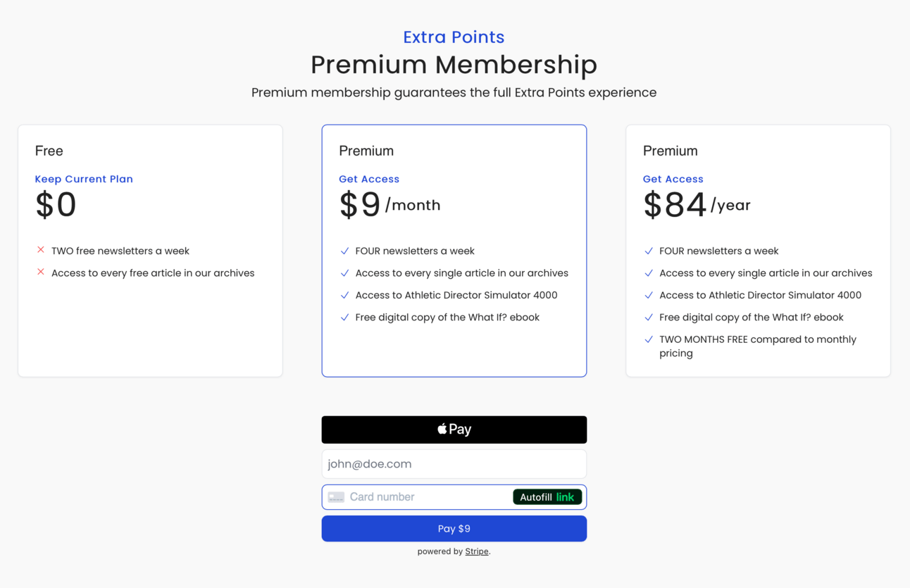This screenshot has width=910, height=588.
Task: Click checkmark beside Athletic Director Simulator, monthly plan
Action: (x=344, y=295)
